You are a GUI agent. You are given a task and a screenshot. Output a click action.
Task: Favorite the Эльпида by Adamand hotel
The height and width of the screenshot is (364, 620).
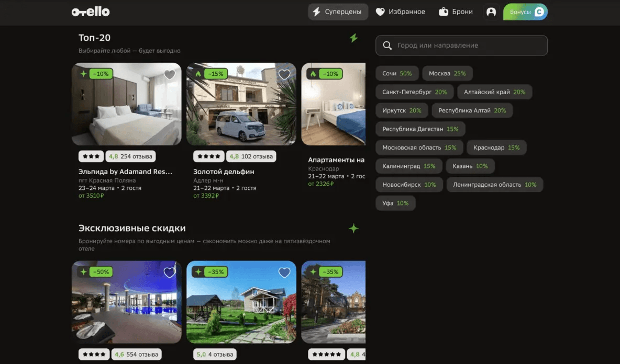(x=170, y=74)
